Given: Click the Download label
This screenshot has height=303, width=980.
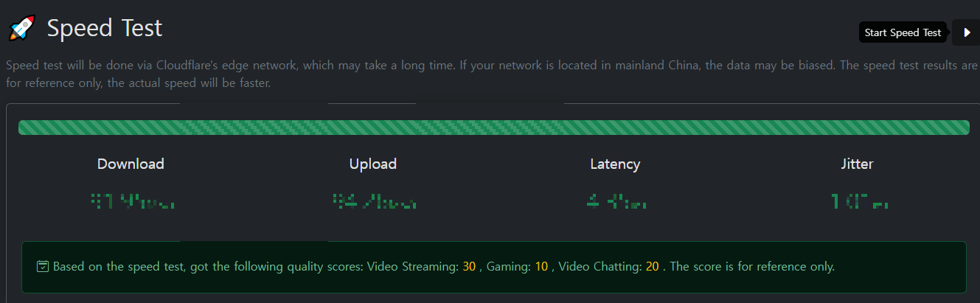Looking at the screenshot, I should click(x=131, y=164).
